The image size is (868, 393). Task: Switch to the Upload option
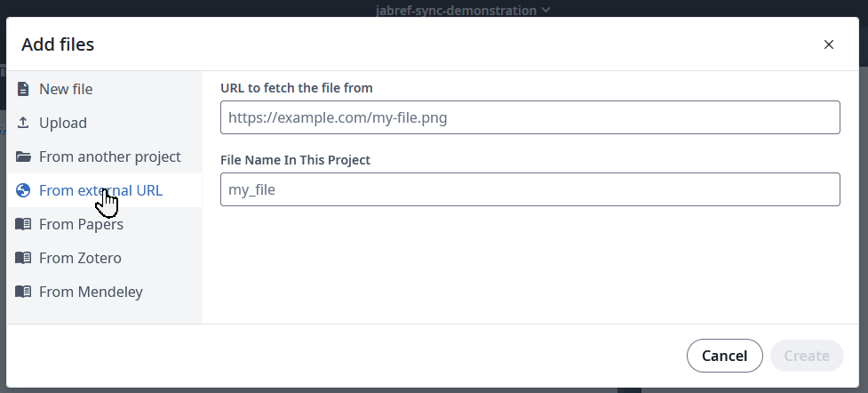tap(63, 123)
